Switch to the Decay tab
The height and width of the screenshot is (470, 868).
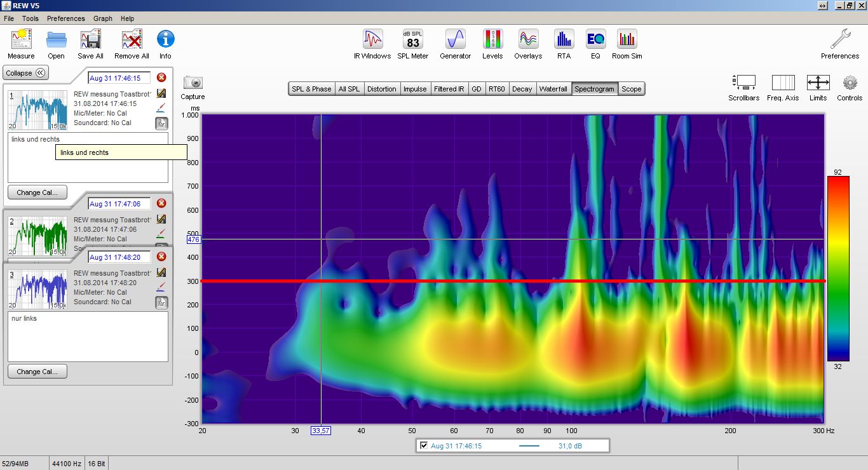pyautogui.click(x=522, y=89)
